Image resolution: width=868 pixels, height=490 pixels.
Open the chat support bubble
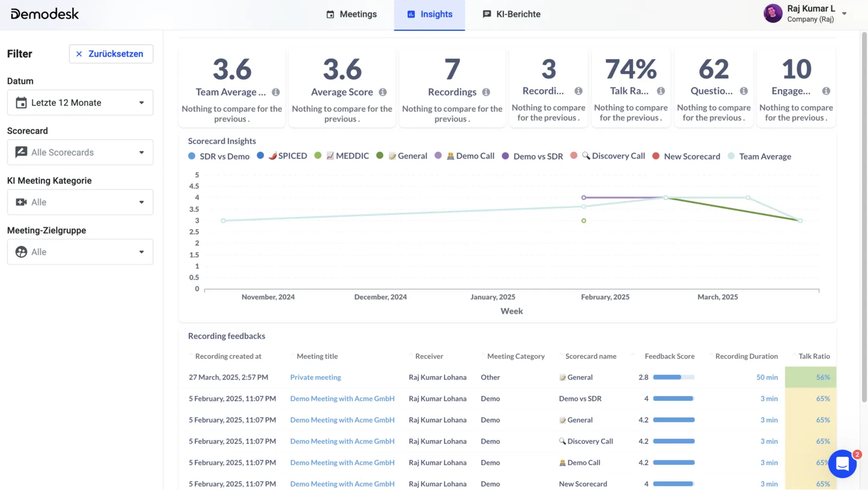(843, 464)
